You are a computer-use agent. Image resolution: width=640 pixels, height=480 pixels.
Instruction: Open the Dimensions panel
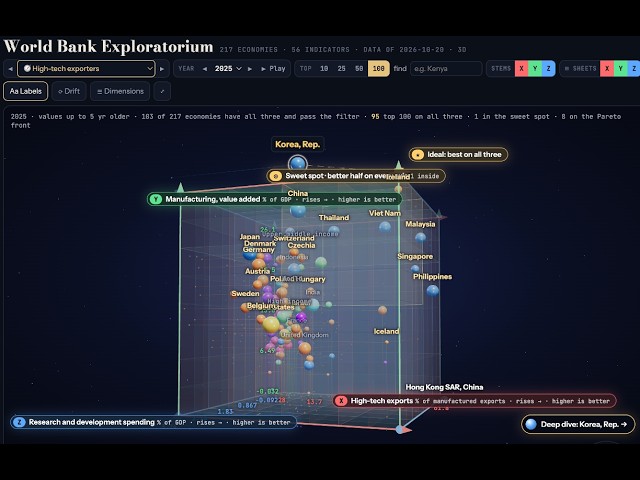coord(120,91)
